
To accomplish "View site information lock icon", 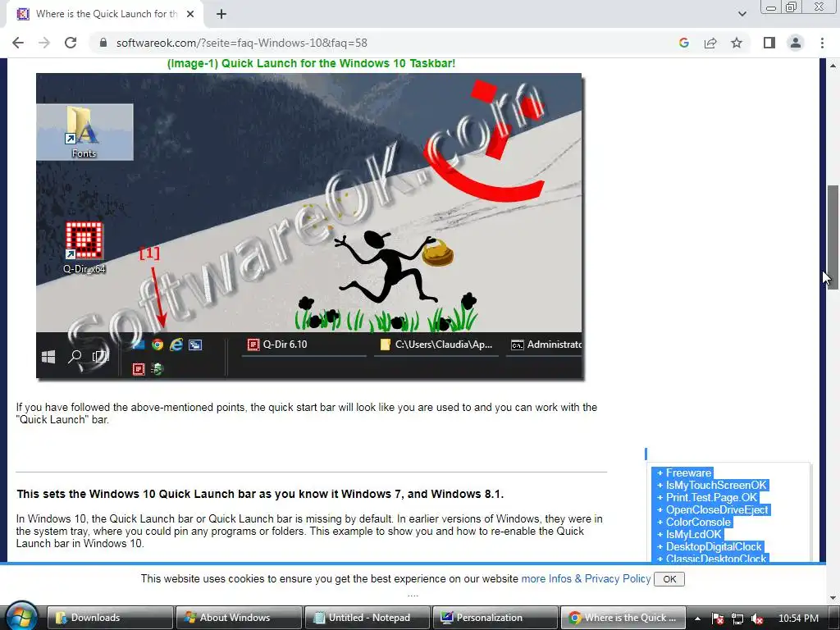I will coord(103,43).
